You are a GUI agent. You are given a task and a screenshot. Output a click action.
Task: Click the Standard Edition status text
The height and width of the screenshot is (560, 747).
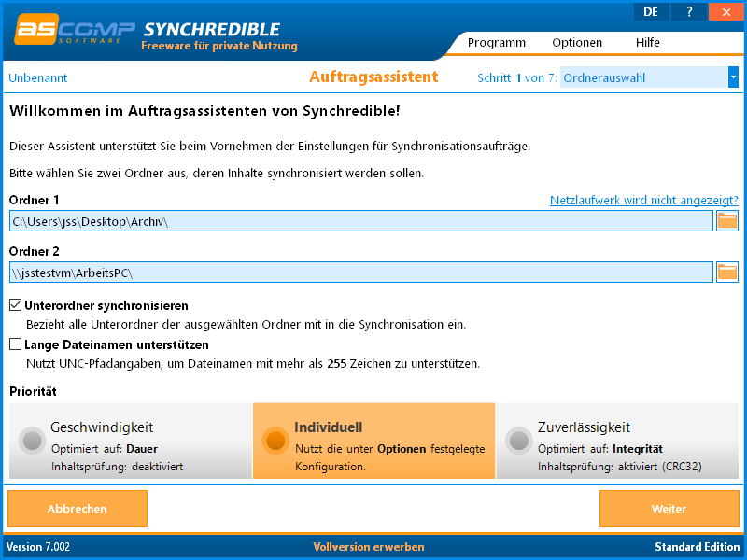697,547
